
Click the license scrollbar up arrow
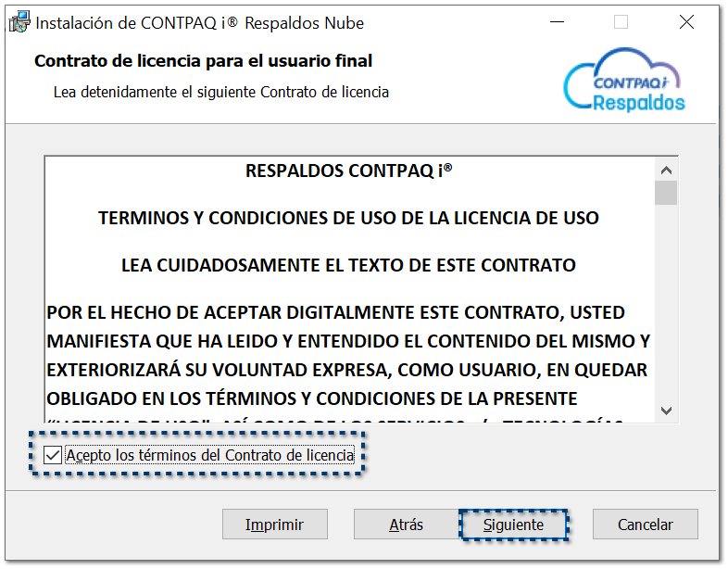tap(666, 171)
